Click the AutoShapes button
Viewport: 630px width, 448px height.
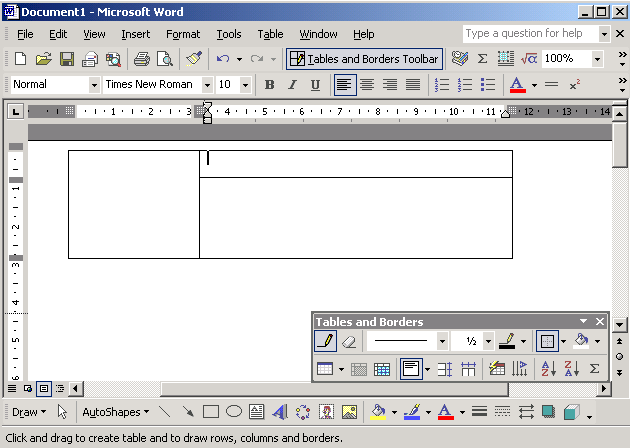[x=114, y=412]
